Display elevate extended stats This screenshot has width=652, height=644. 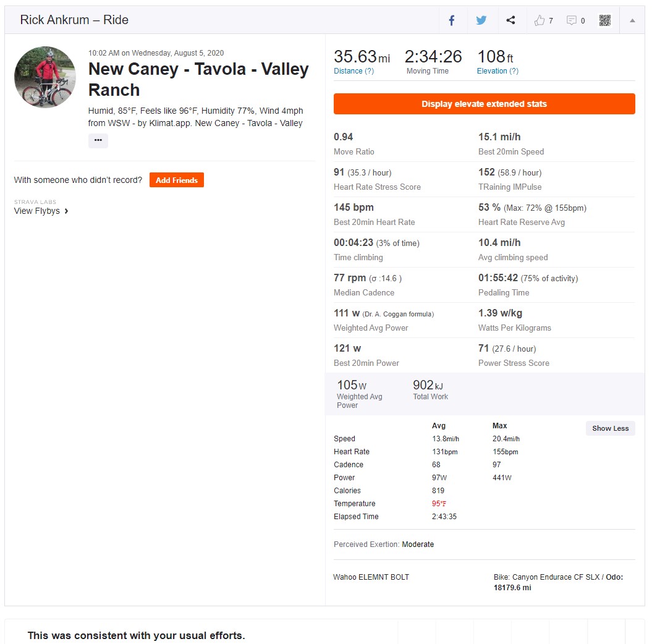coord(485,104)
